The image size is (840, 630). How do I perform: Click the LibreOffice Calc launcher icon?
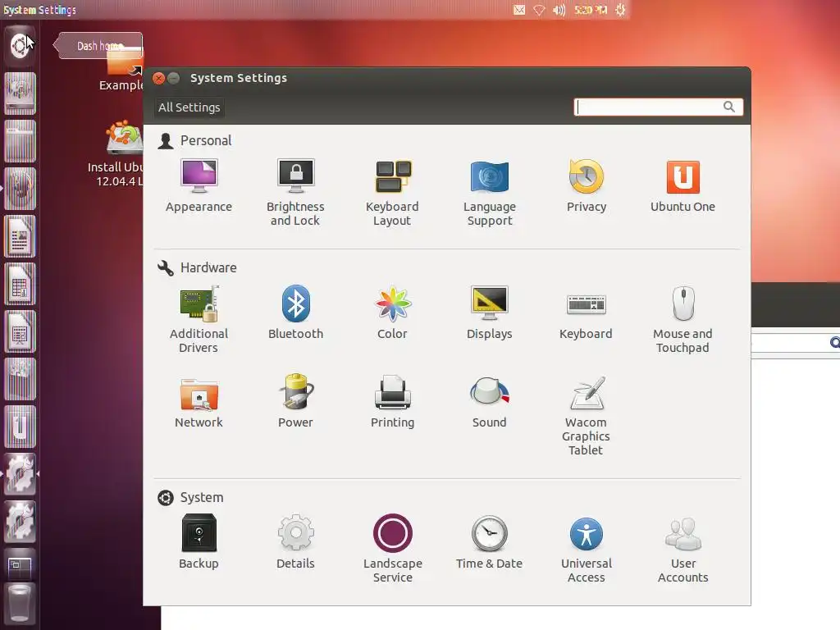click(20, 284)
